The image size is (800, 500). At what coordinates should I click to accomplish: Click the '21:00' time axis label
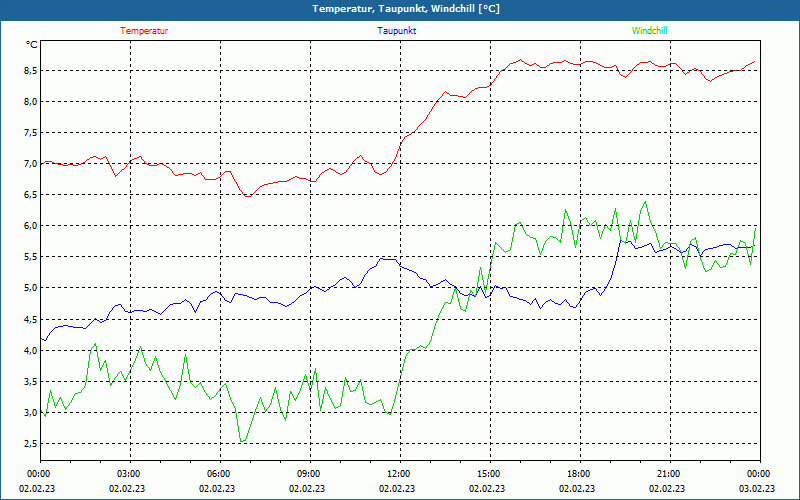click(x=667, y=474)
